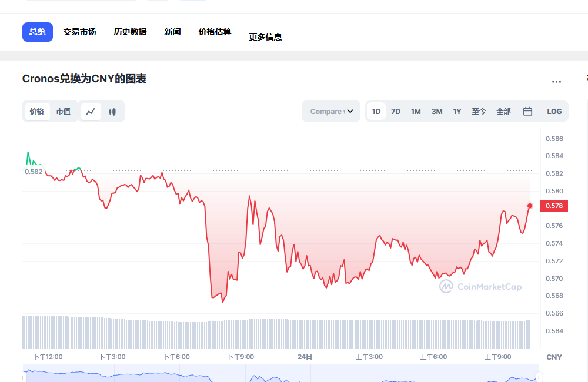Open the 新闻 news tab
588x382 pixels.
[x=172, y=32]
